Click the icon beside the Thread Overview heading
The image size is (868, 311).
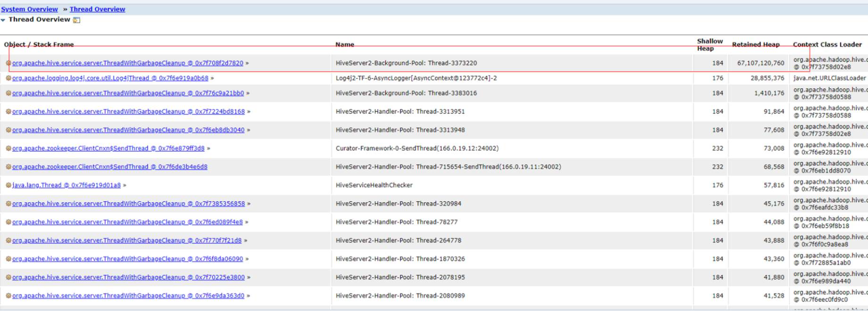point(76,20)
